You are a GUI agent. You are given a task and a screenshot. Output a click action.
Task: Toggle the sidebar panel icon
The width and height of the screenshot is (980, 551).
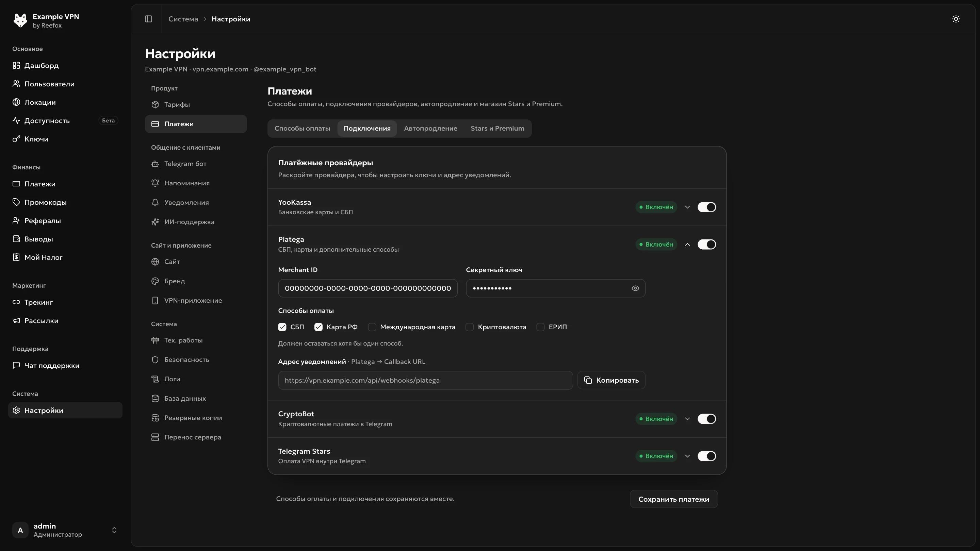[x=148, y=19]
